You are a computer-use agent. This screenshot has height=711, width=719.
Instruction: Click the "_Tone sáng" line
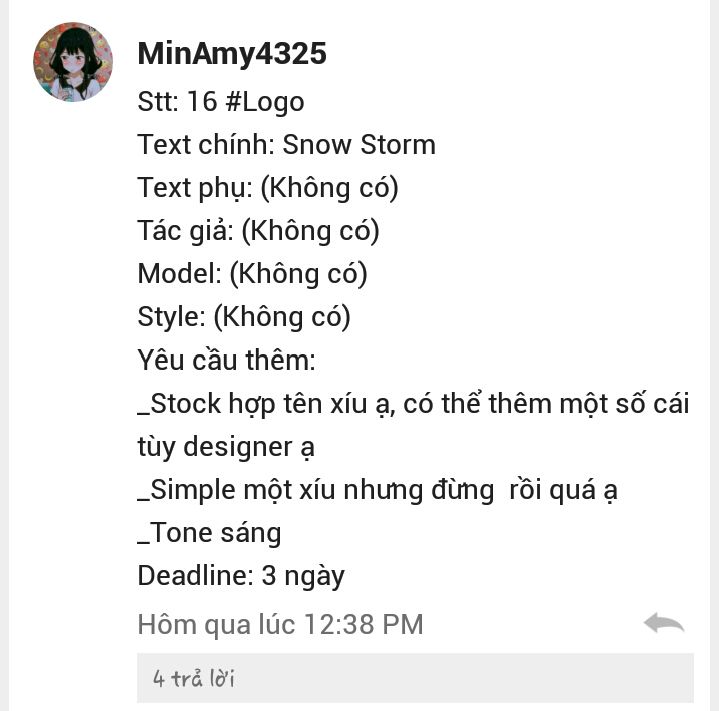[x=210, y=533]
